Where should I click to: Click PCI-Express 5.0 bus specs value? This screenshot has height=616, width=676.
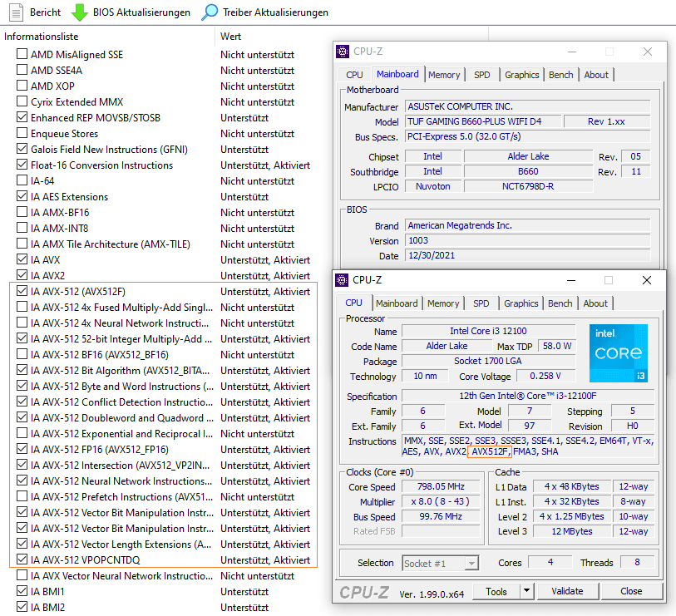coord(527,136)
